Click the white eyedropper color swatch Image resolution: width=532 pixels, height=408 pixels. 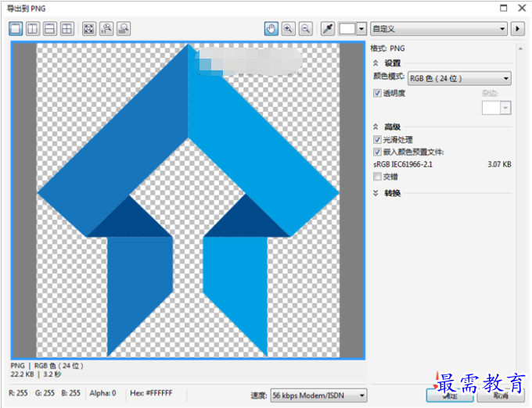(347, 28)
